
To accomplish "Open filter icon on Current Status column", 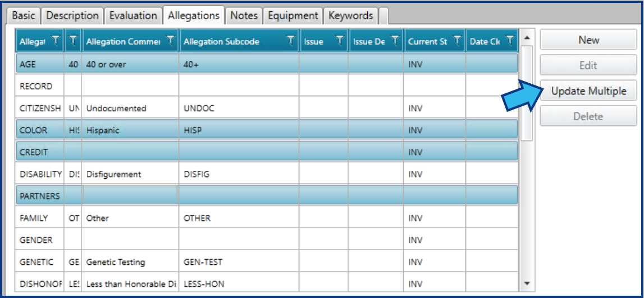I will 457,40.
